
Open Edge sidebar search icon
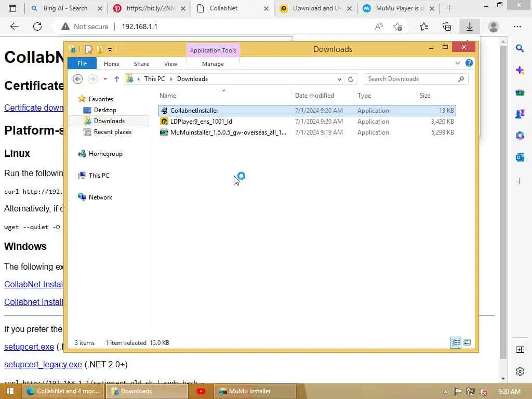[520, 48]
